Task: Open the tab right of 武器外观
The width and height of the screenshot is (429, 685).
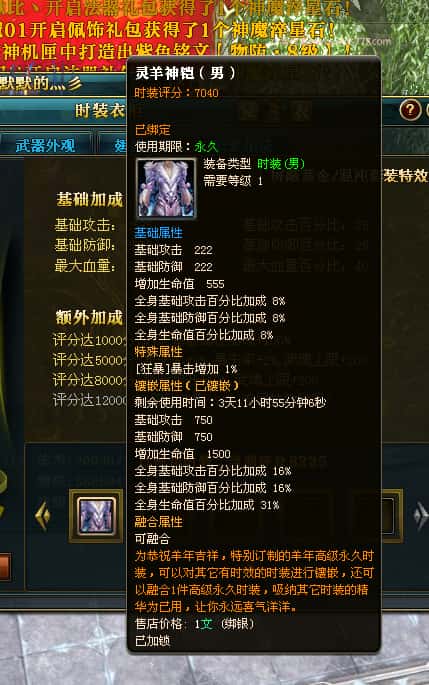Action: click(x=113, y=145)
